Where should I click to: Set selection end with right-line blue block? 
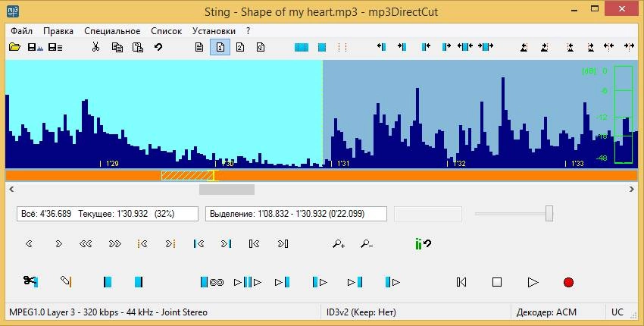pos(139,282)
